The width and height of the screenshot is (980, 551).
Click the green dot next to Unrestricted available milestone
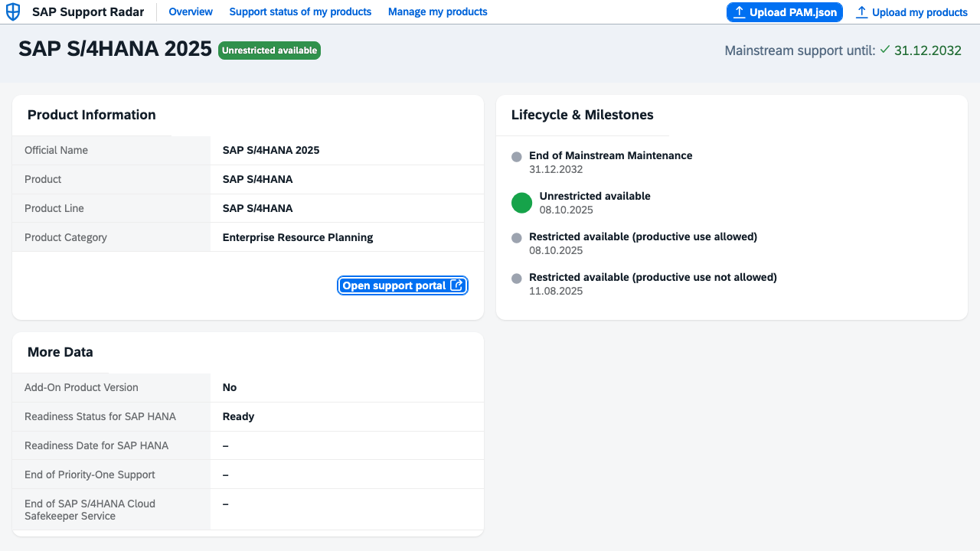tap(521, 203)
